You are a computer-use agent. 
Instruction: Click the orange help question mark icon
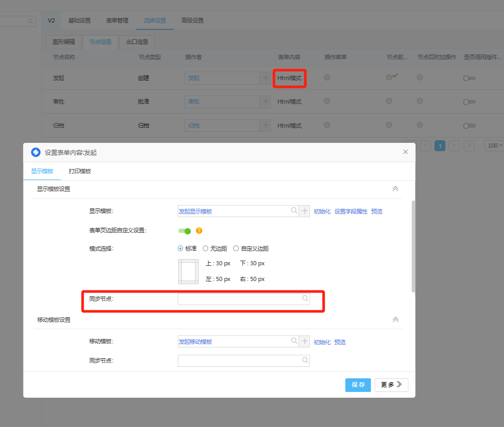[199, 231]
